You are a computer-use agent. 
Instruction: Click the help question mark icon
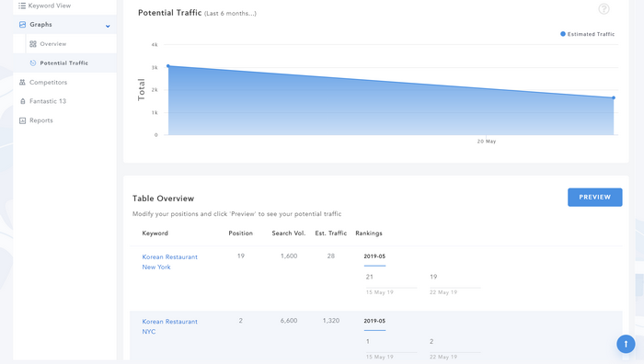point(604,9)
